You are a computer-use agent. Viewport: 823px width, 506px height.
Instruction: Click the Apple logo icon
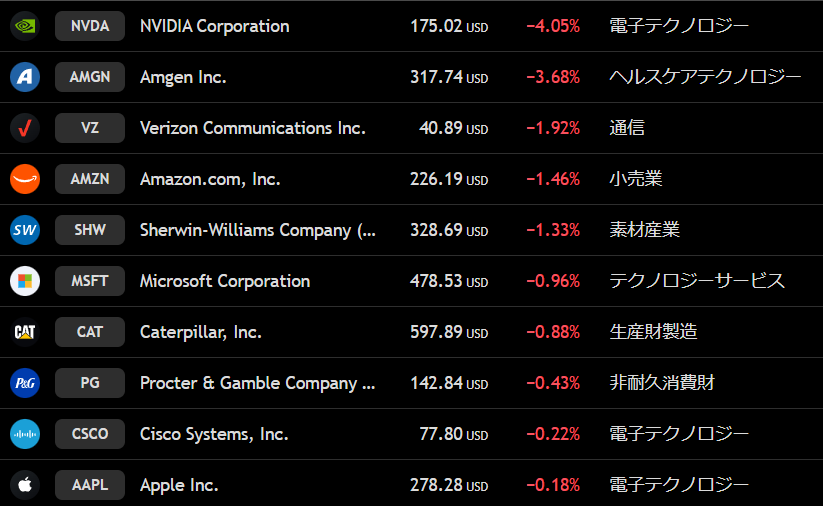24,485
